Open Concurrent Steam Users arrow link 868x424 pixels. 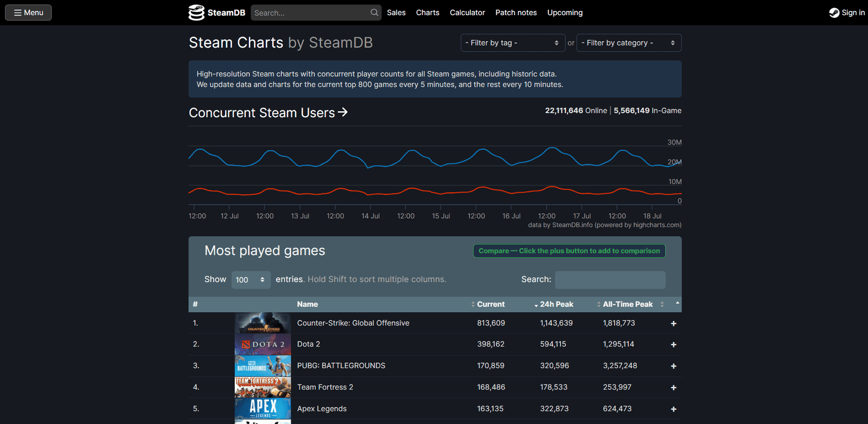[342, 112]
